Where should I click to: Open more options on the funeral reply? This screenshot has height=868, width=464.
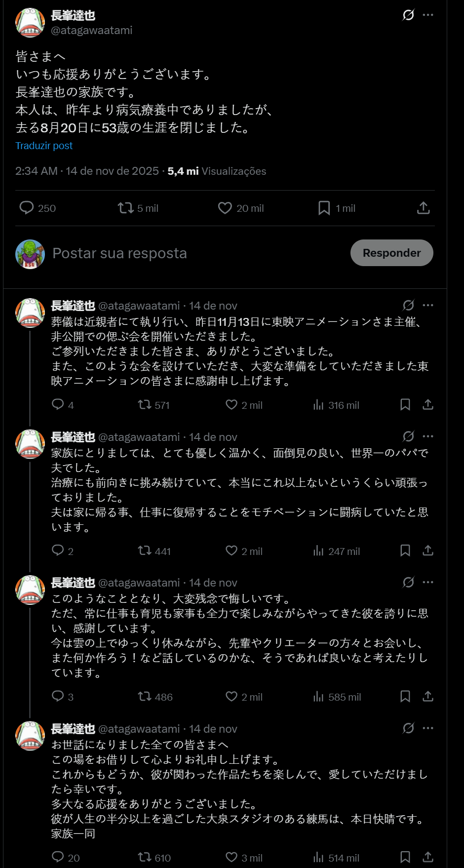(x=428, y=305)
